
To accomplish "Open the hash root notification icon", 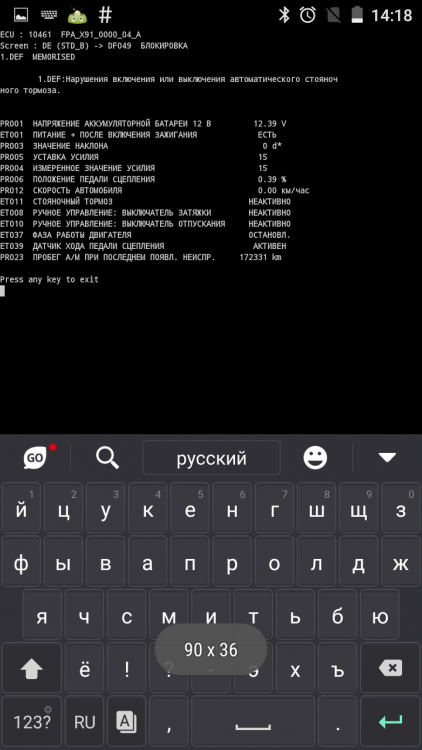I will pyautogui.click(x=105, y=15).
